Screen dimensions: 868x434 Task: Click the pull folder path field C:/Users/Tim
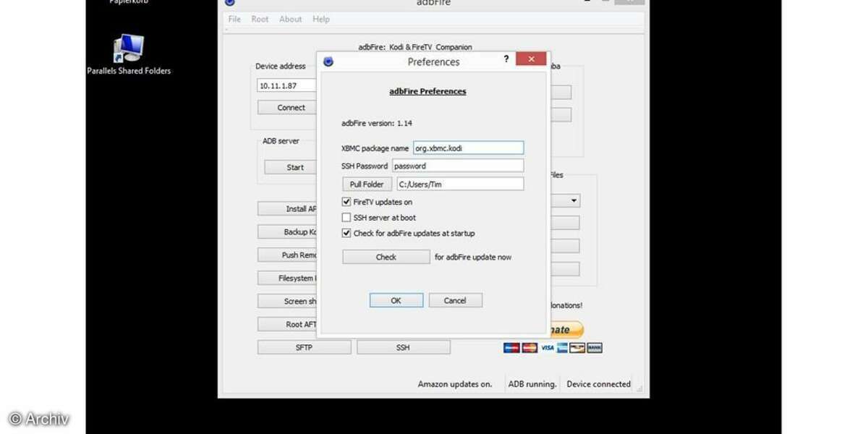pyautogui.click(x=460, y=184)
